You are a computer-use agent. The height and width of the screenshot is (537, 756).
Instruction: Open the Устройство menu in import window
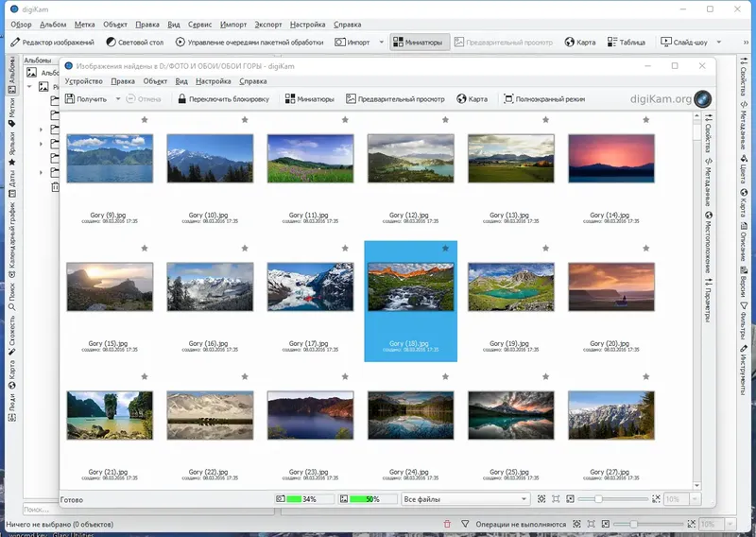click(84, 81)
